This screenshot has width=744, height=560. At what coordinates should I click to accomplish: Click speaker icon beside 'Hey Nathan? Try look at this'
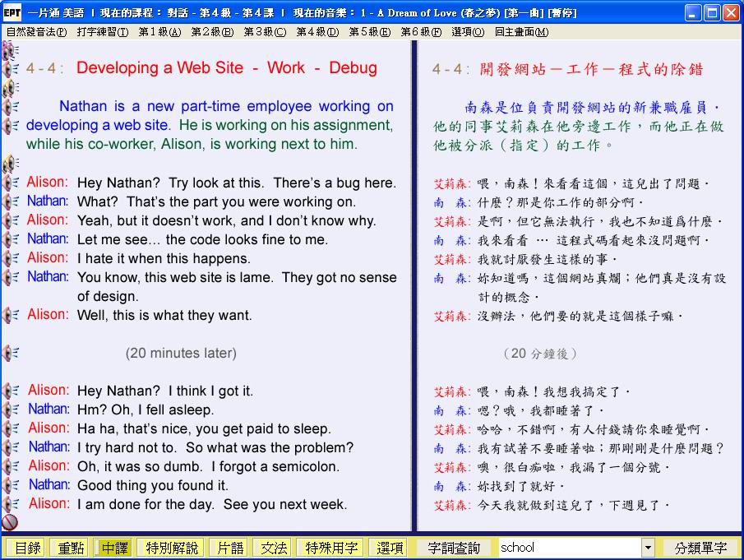[11, 183]
